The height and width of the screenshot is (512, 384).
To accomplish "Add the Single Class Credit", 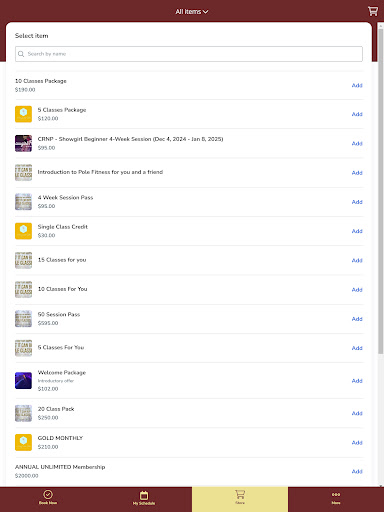I will [x=357, y=231].
